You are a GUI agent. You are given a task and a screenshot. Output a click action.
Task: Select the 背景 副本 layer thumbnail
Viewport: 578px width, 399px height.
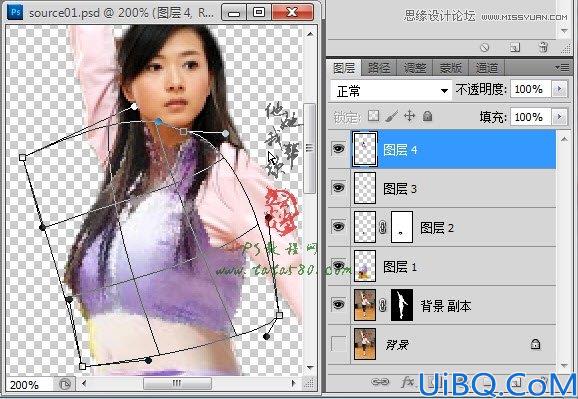(x=365, y=305)
